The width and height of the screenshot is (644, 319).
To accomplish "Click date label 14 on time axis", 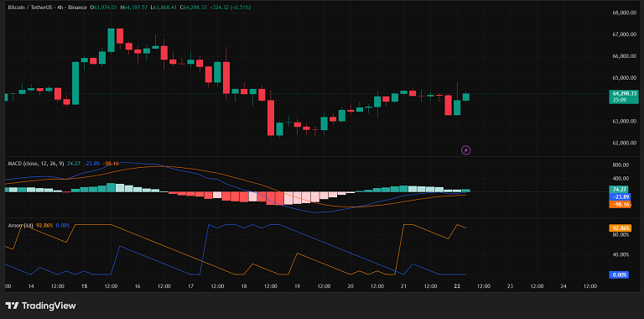I will (31, 286).
